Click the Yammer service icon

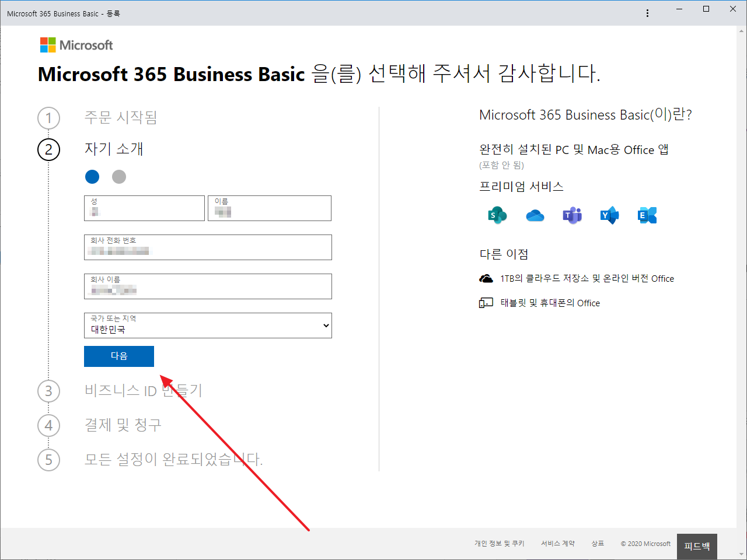(610, 215)
